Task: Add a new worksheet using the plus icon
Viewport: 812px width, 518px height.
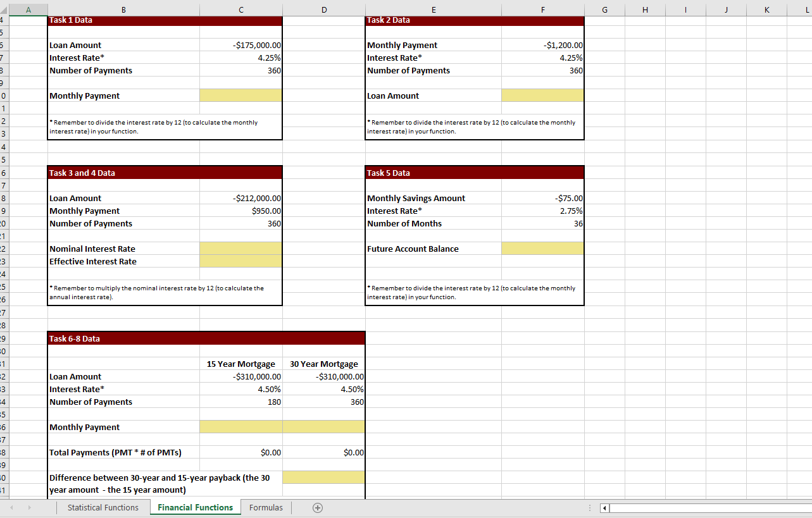Action: tap(318, 507)
